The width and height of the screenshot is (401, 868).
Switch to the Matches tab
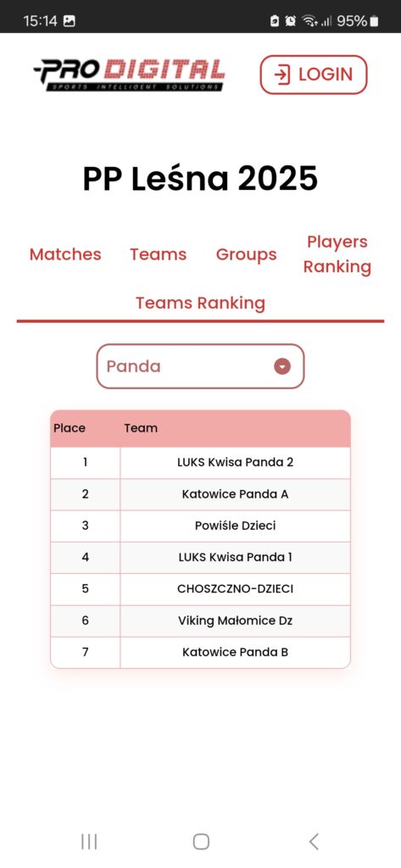(65, 254)
